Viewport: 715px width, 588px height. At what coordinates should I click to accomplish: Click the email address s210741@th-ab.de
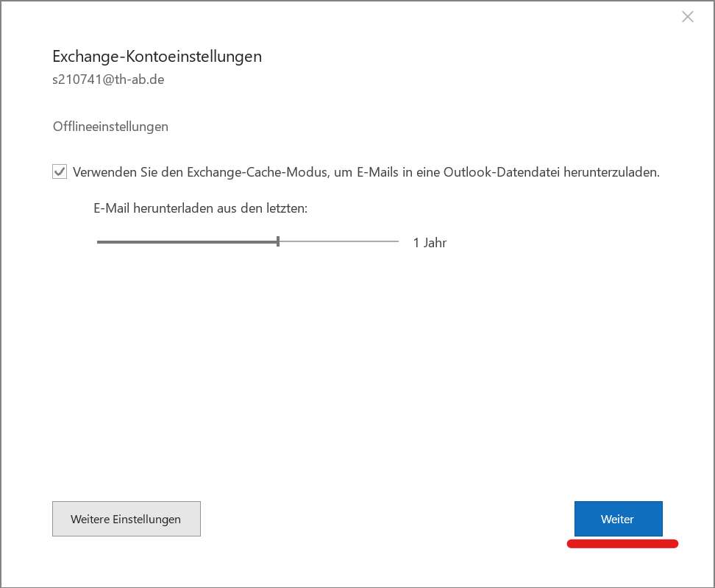pos(109,79)
